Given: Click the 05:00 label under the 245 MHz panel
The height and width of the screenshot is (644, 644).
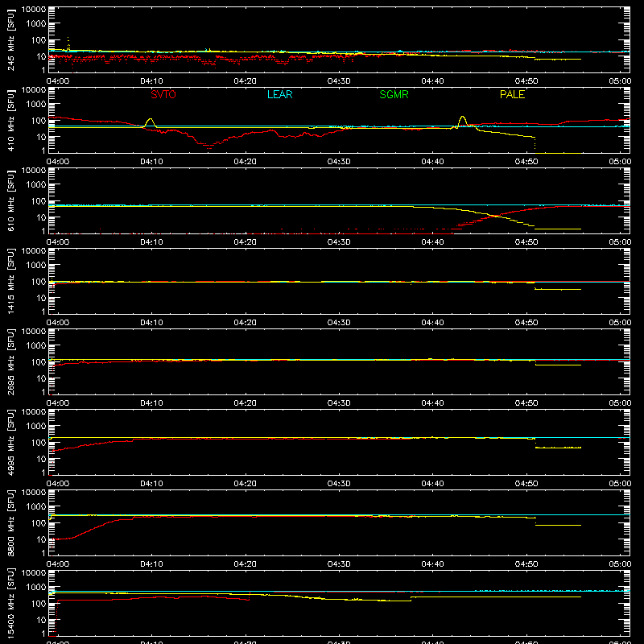Looking at the screenshot, I should coord(620,81).
